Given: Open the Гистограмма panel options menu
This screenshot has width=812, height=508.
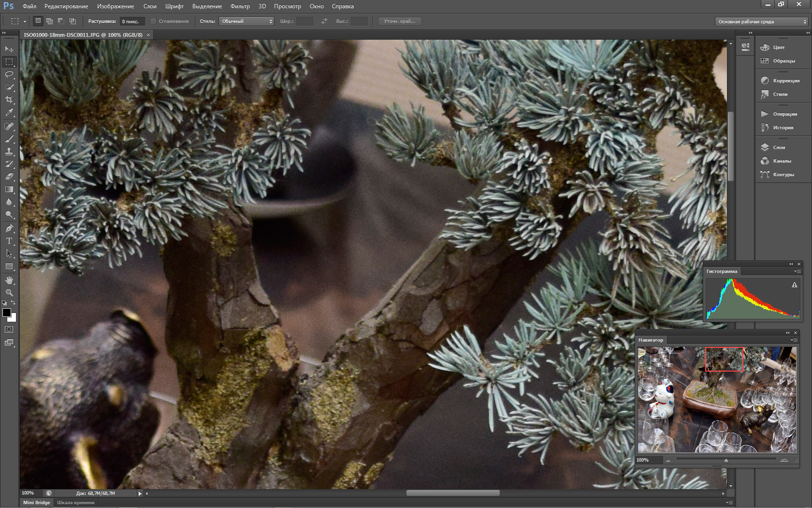Looking at the screenshot, I should point(797,271).
